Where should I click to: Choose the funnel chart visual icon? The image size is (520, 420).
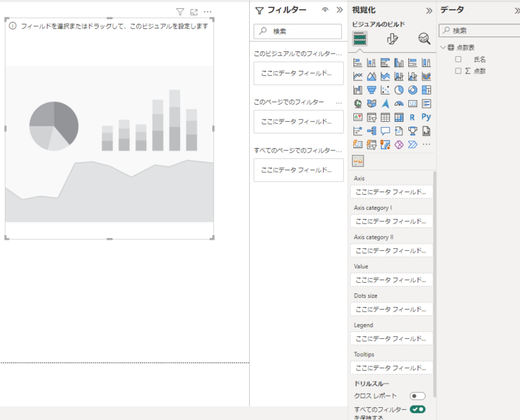[x=371, y=90]
